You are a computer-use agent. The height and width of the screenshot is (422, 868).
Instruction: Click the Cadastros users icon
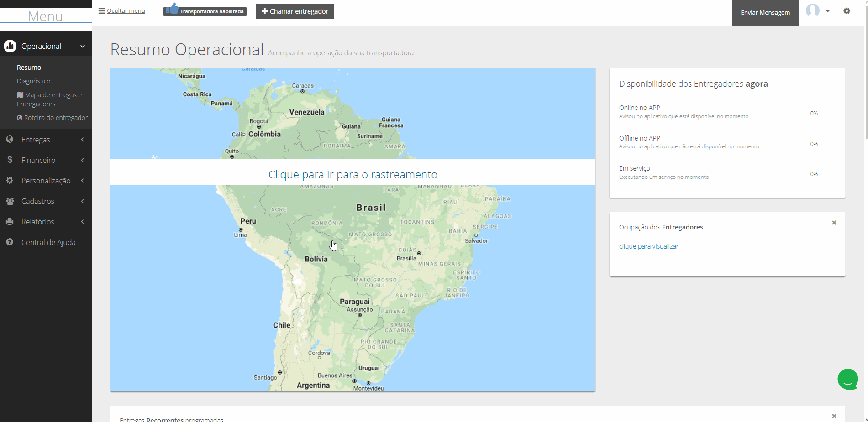[x=10, y=201]
